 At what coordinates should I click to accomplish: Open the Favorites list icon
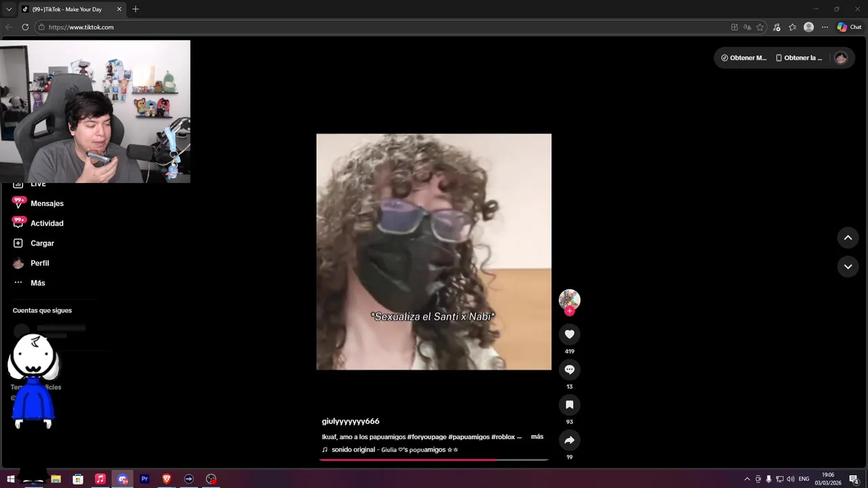793,27
